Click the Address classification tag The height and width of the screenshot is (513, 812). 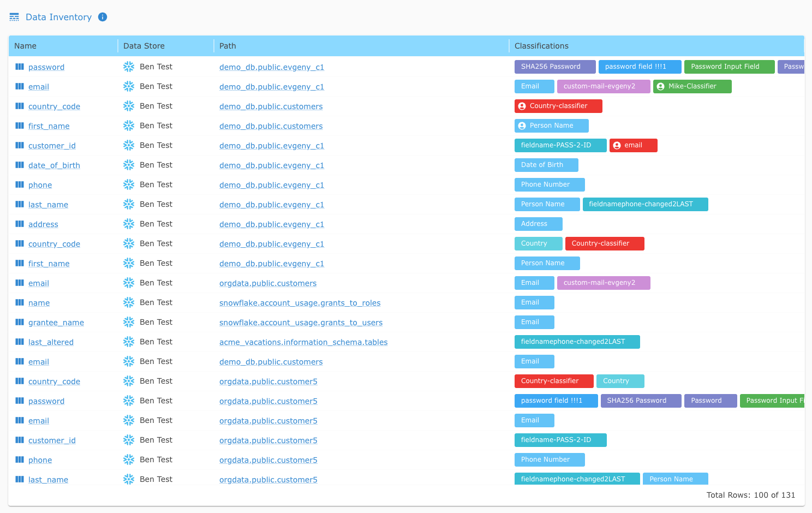[x=538, y=224]
